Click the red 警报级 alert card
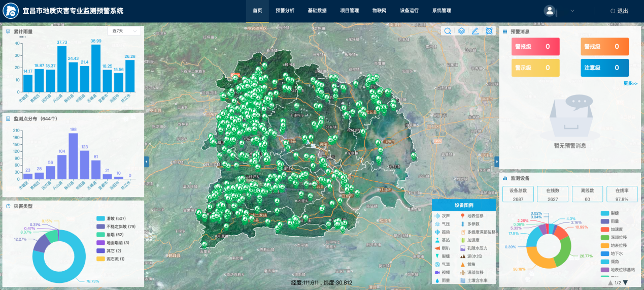The width and height of the screenshot is (644, 290). (x=535, y=47)
